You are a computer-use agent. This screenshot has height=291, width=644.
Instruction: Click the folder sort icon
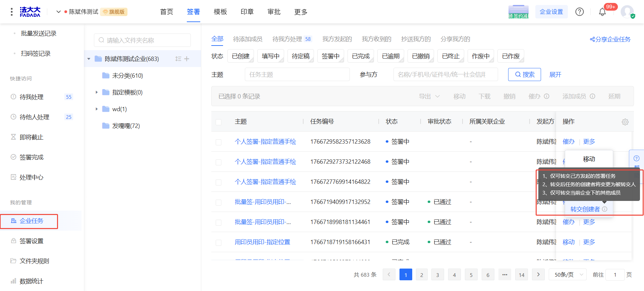(178, 59)
